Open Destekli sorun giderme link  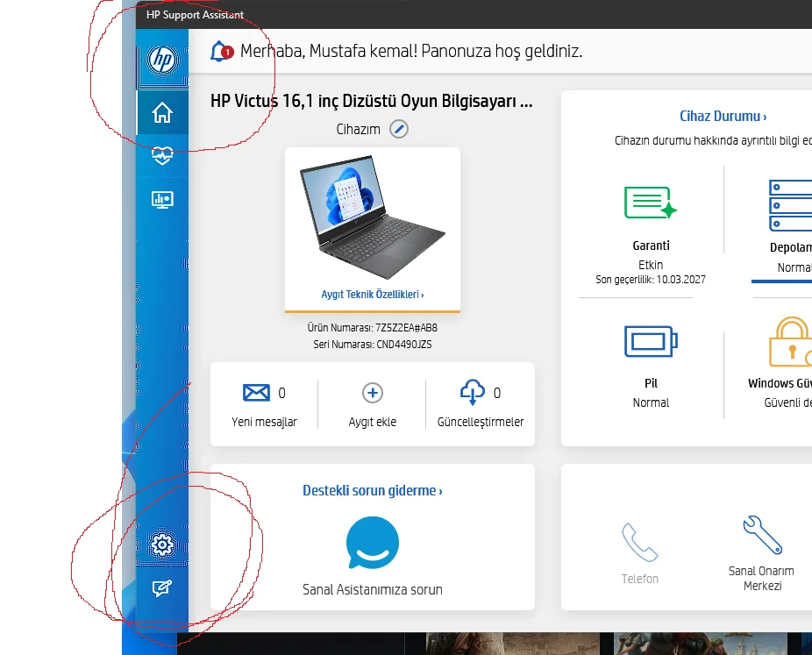point(373,490)
